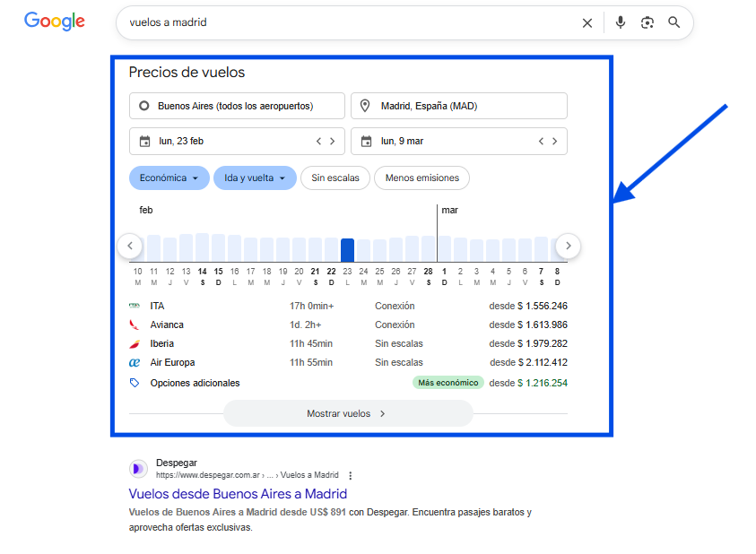Edit the Madrid destination field

point(458,106)
